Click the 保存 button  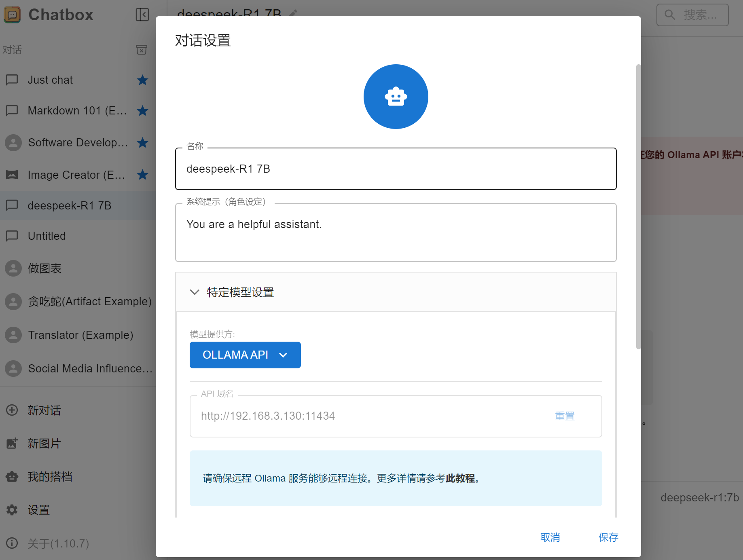(x=608, y=537)
